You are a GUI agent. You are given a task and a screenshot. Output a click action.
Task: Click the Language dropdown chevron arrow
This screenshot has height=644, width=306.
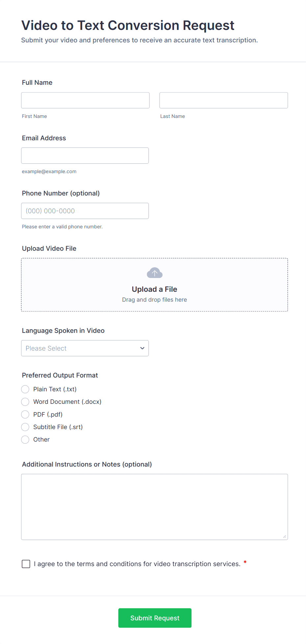click(x=142, y=348)
